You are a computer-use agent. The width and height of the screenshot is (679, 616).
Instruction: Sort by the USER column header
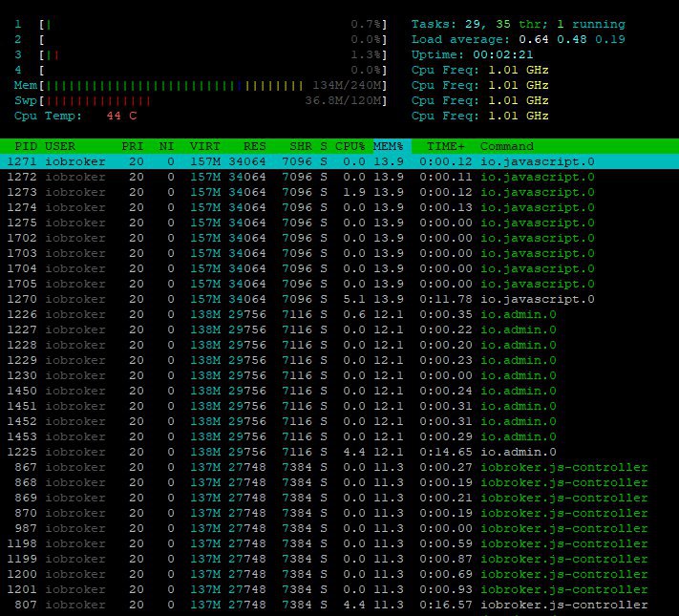[x=60, y=146]
